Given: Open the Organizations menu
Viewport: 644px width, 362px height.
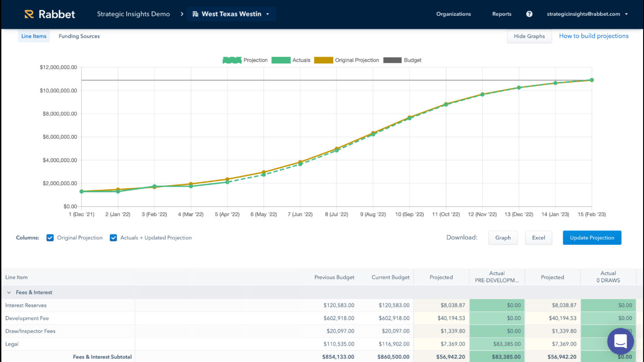Looking at the screenshot, I should [453, 14].
